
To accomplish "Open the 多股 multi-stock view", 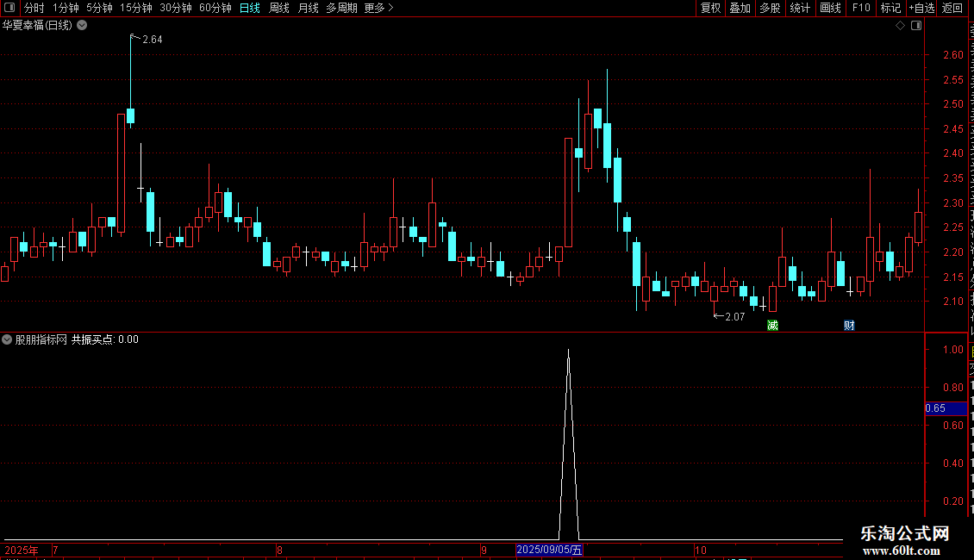I will pyautogui.click(x=770, y=8).
